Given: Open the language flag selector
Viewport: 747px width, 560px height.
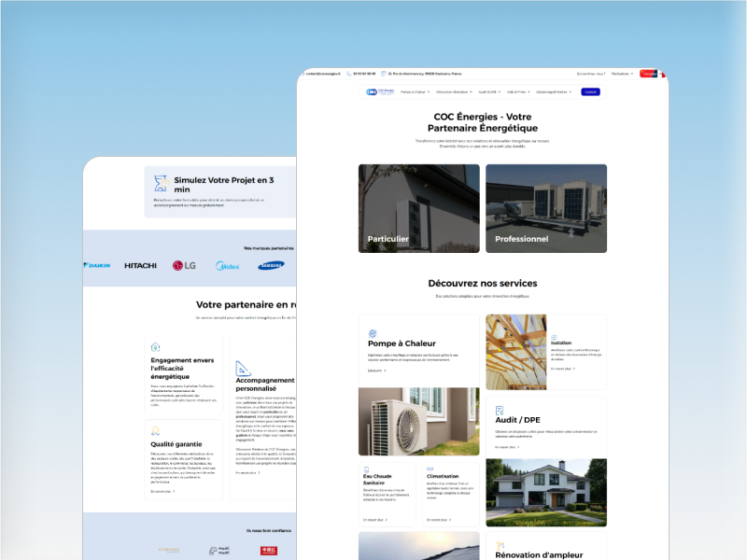Looking at the screenshot, I should (651, 74).
